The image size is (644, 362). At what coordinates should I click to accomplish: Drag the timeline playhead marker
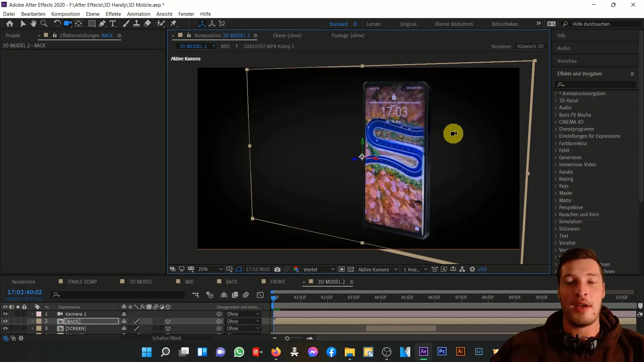click(x=273, y=297)
